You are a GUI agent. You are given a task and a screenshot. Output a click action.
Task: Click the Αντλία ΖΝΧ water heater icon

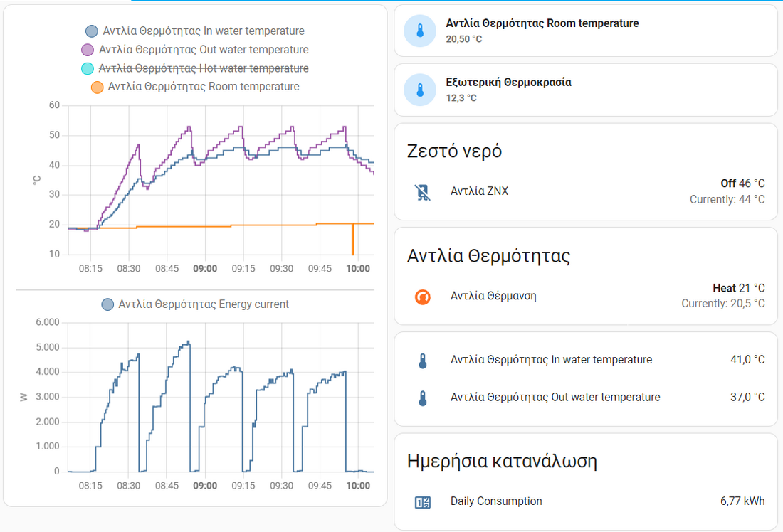(x=423, y=191)
